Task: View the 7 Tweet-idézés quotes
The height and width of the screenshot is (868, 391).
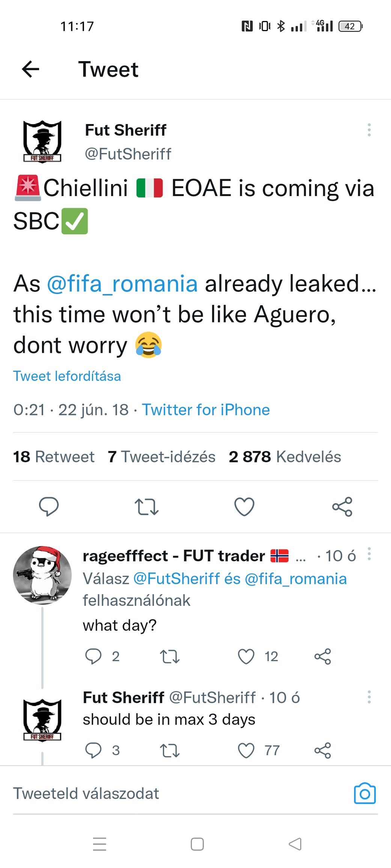Action: pos(161,457)
